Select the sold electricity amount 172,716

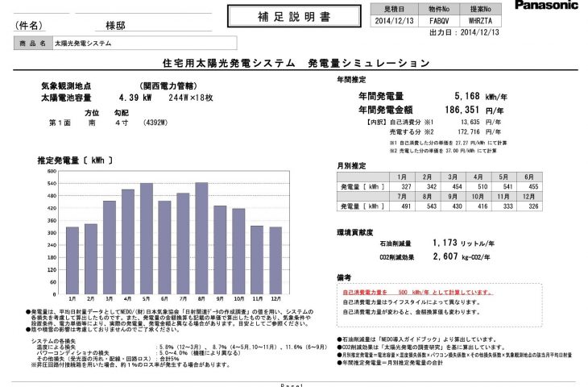[x=469, y=131]
